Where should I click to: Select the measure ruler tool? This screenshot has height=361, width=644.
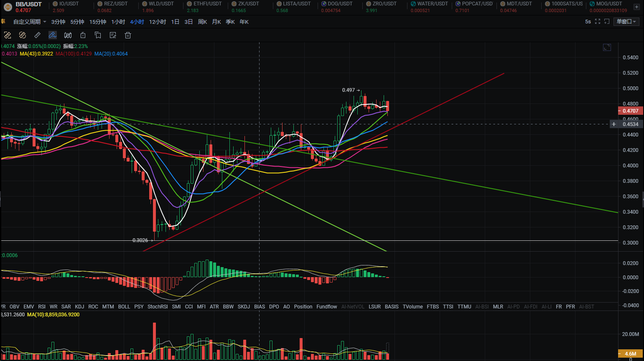click(38, 35)
